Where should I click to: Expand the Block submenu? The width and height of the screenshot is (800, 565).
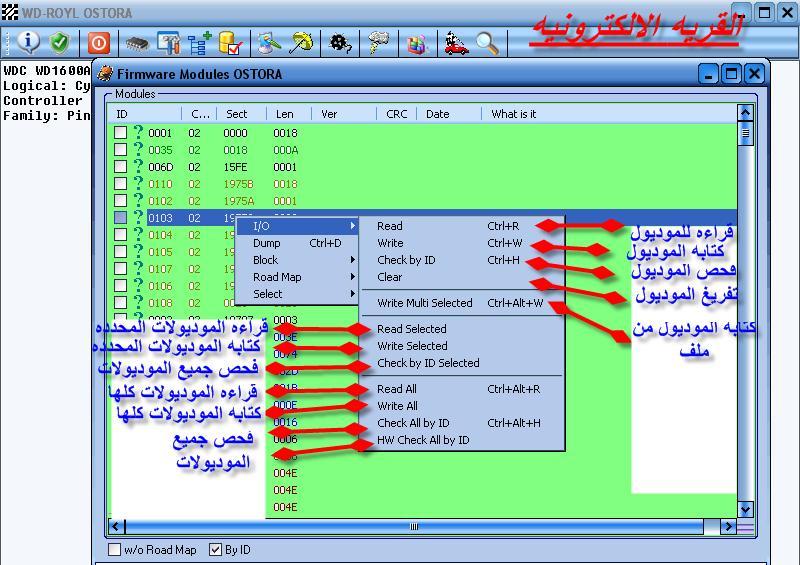(x=297, y=260)
